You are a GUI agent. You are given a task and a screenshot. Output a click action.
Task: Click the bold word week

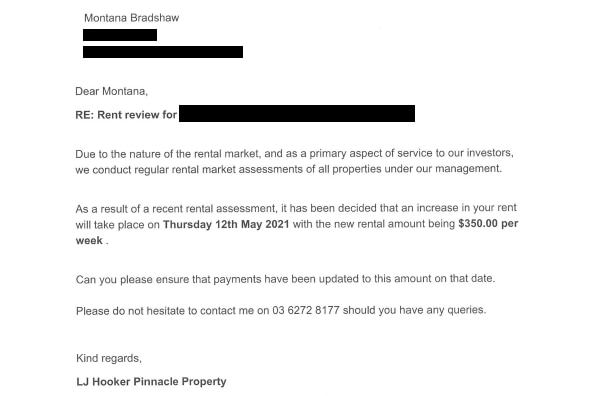[x=89, y=240]
